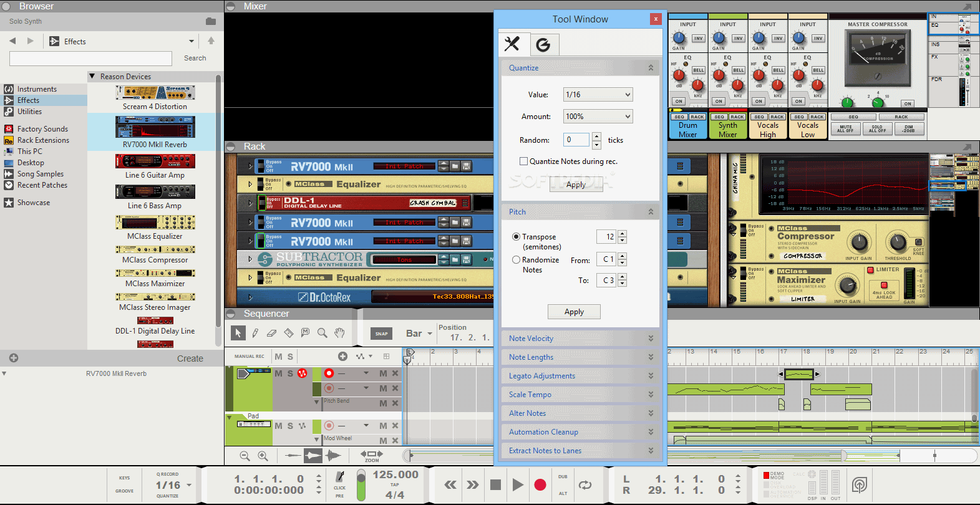Select the Pencil tool in Sequencer toolbar

[x=255, y=333]
